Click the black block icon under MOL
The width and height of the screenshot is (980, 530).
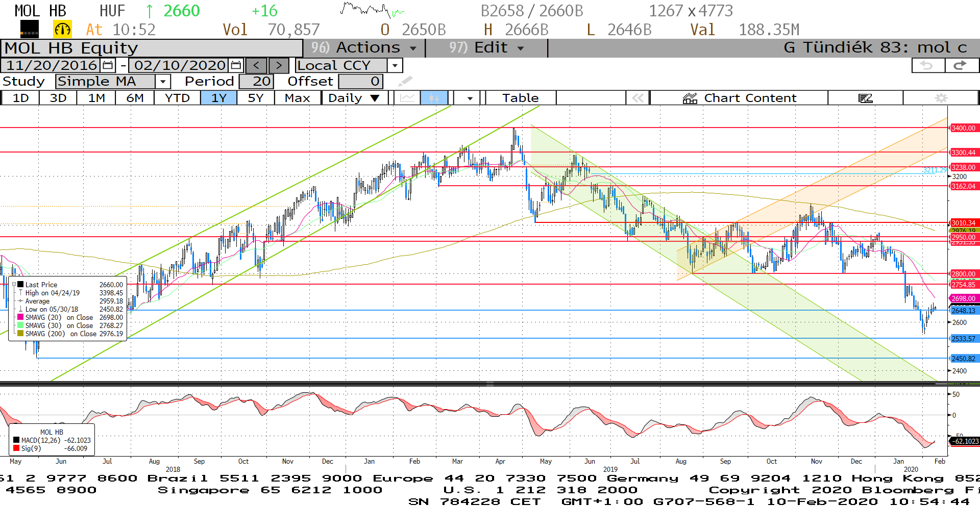(29, 30)
